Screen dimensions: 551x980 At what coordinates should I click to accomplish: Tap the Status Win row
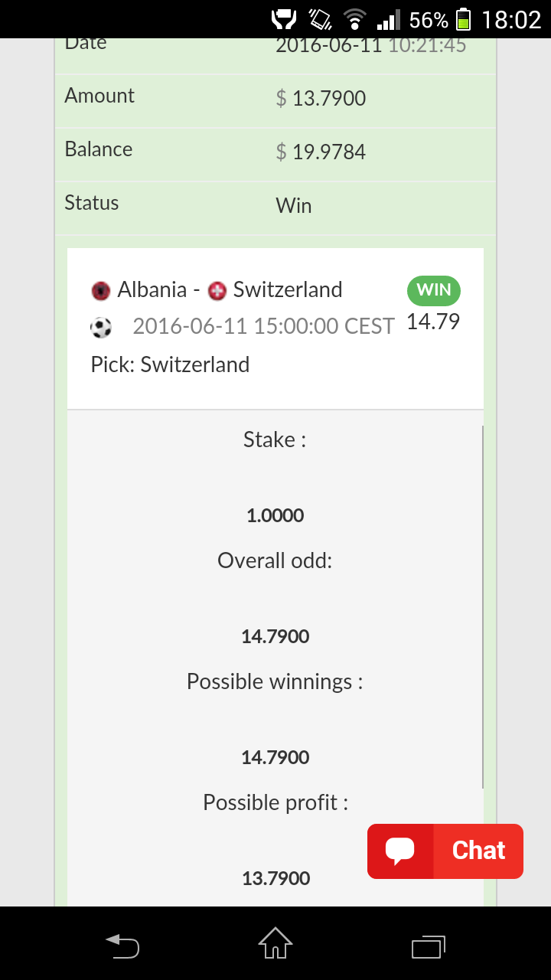point(275,204)
